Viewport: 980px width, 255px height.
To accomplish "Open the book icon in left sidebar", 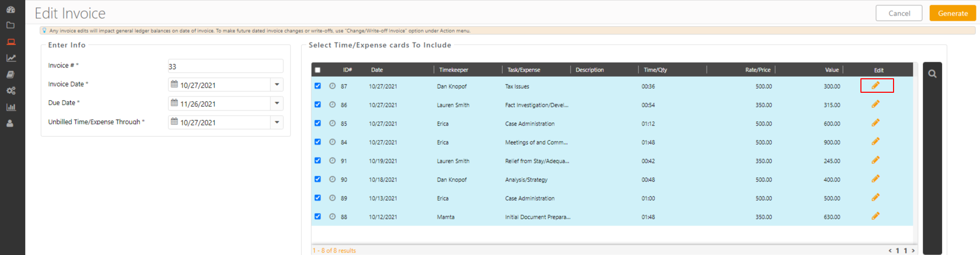I will pos(10,75).
